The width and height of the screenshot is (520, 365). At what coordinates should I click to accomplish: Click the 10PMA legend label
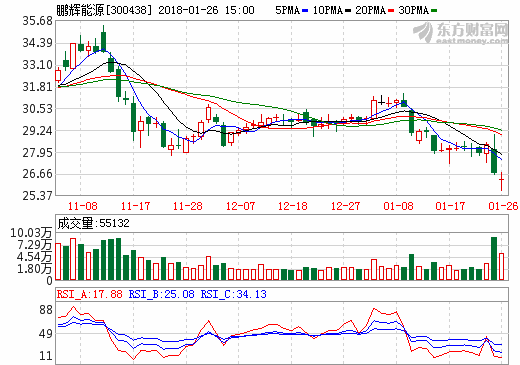(x=328, y=10)
